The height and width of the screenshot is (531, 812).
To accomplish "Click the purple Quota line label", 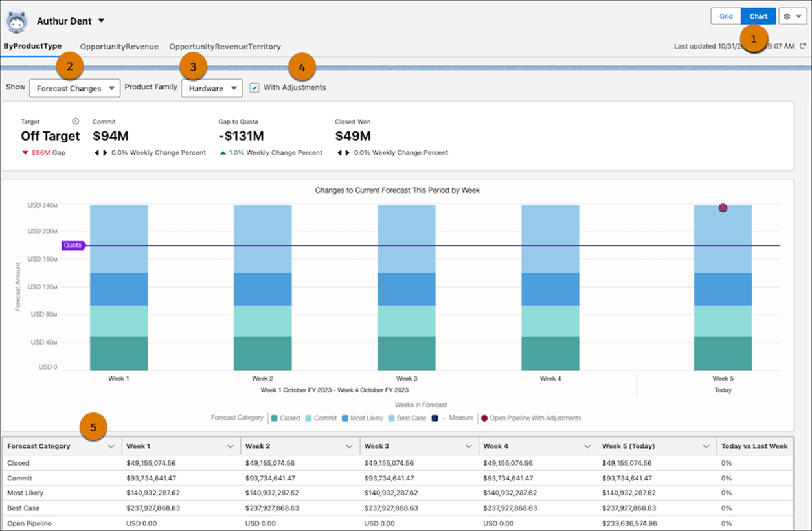I will [73, 245].
